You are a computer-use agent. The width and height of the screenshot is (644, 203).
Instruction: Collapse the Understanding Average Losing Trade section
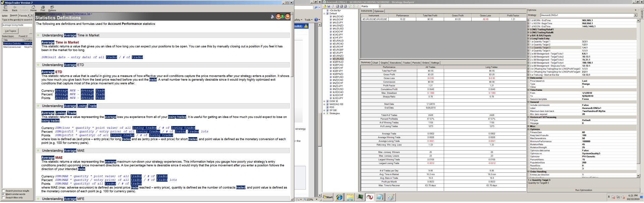coord(38,106)
